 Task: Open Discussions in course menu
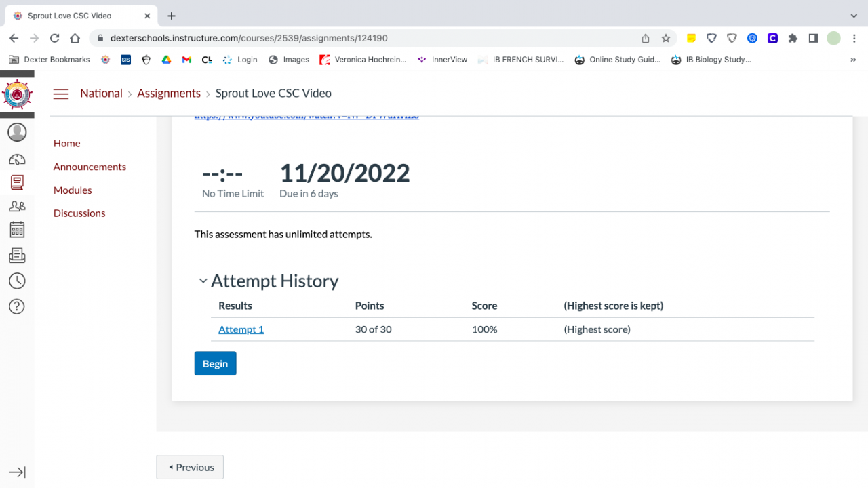79,213
